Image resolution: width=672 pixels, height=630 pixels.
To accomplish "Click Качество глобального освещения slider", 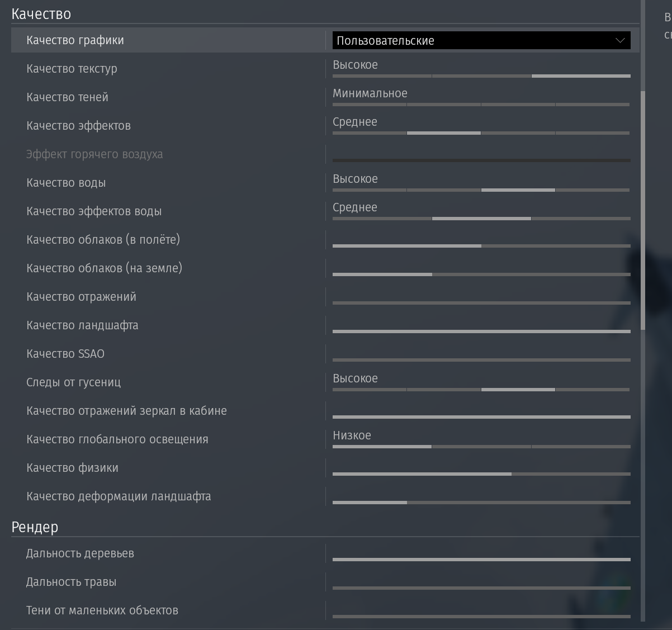I will point(481,447).
